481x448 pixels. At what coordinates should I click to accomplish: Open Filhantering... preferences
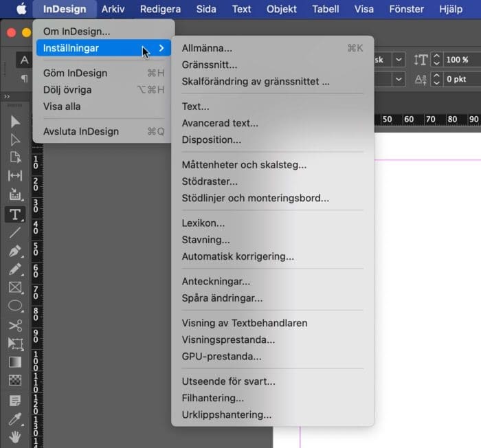pyautogui.click(x=272, y=398)
